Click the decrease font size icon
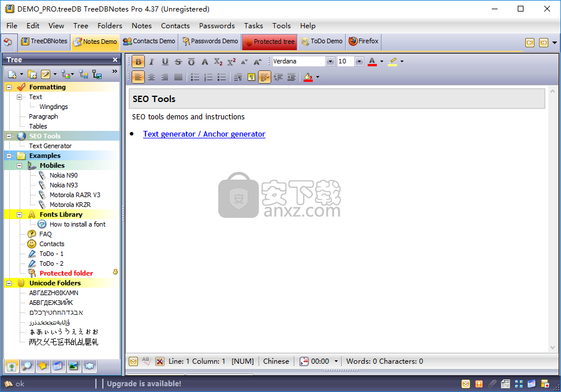 244,62
